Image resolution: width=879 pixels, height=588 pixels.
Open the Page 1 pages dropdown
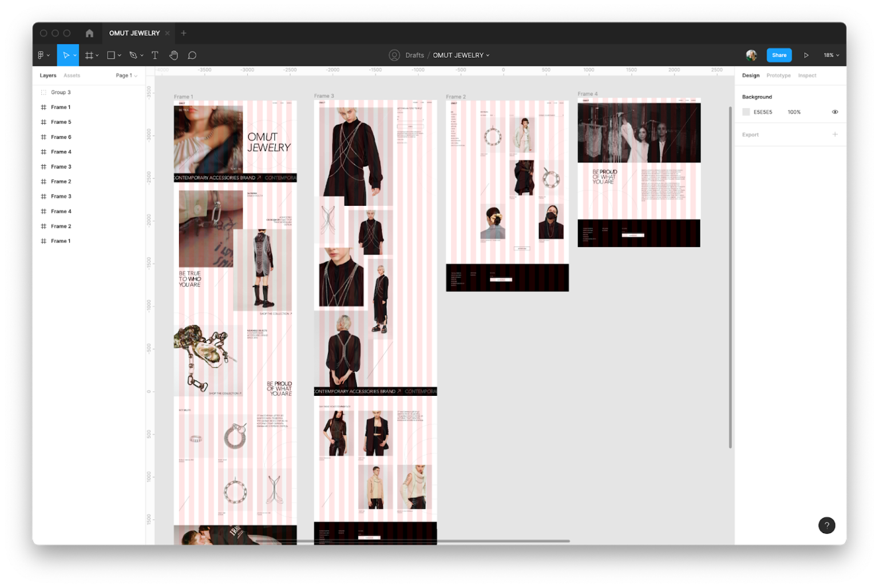click(126, 76)
